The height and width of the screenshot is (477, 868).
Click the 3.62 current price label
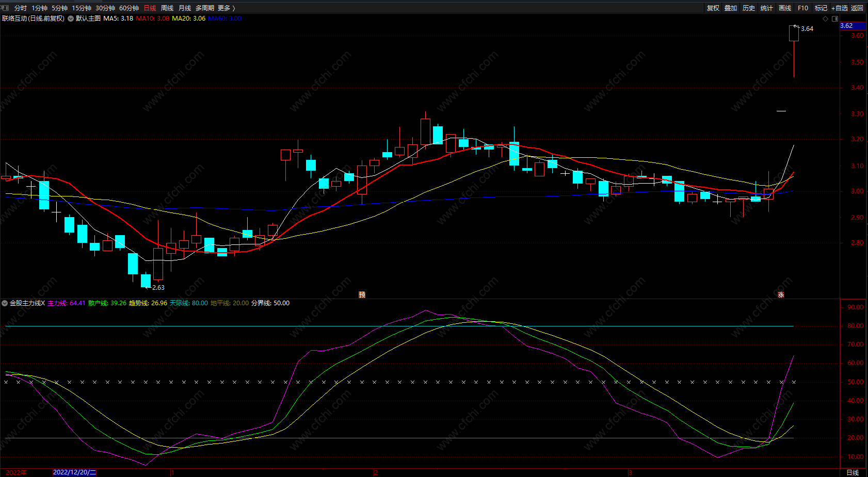pyautogui.click(x=847, y=26)
